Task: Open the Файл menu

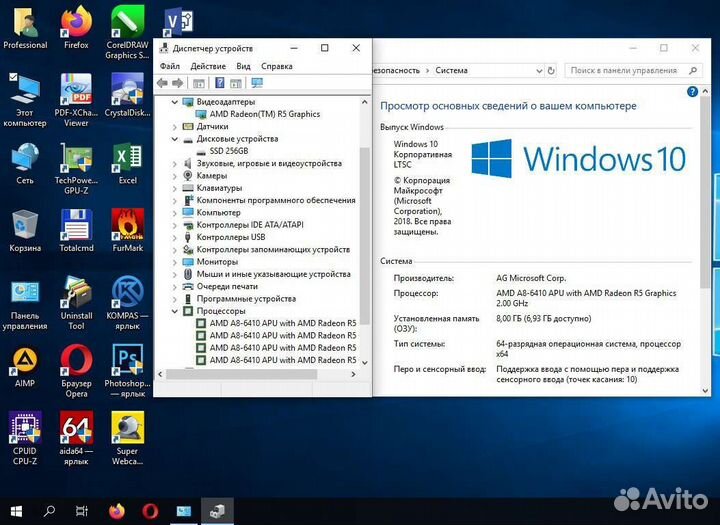Action: (170, 66)
